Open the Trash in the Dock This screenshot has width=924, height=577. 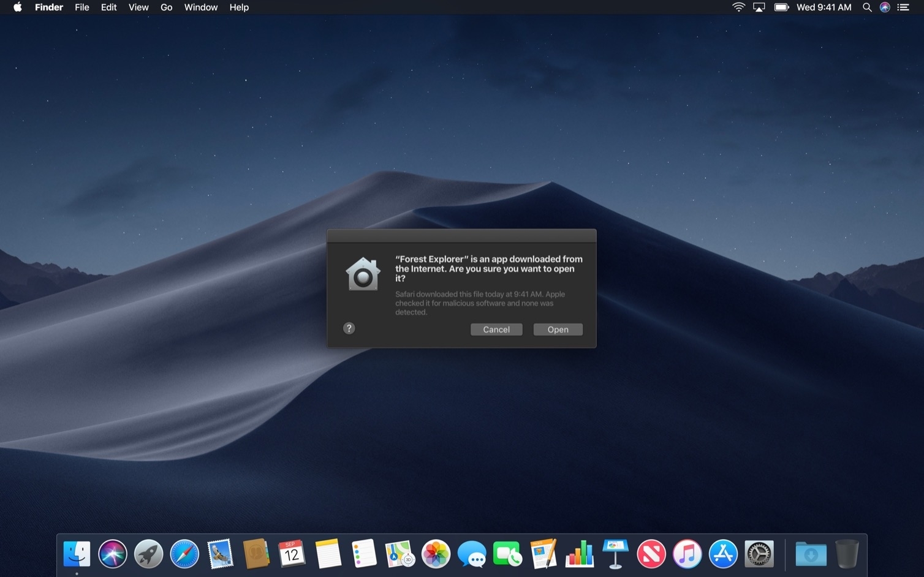click(847, 554)
